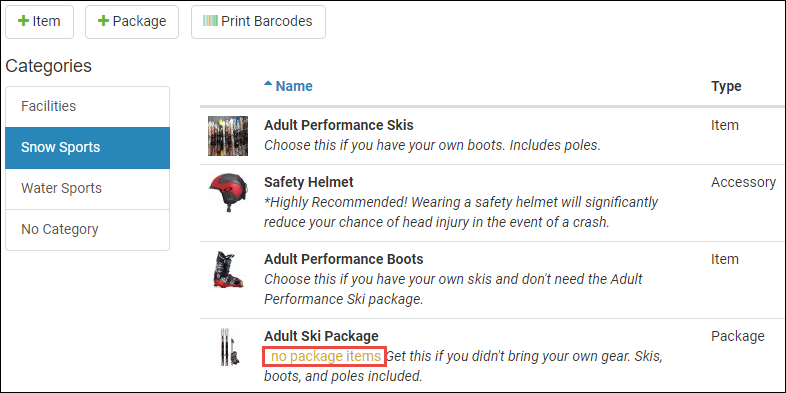The image size is (786, 393).
Task: Click the ascending sort arrow beside Name
Action: (x=268, y=84)
